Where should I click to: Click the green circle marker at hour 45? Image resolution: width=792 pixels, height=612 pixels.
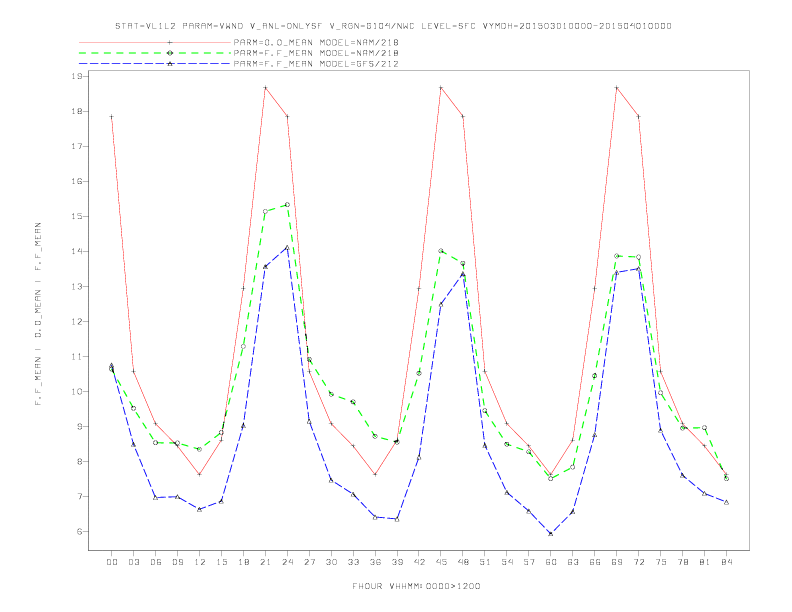pos(441,250)
